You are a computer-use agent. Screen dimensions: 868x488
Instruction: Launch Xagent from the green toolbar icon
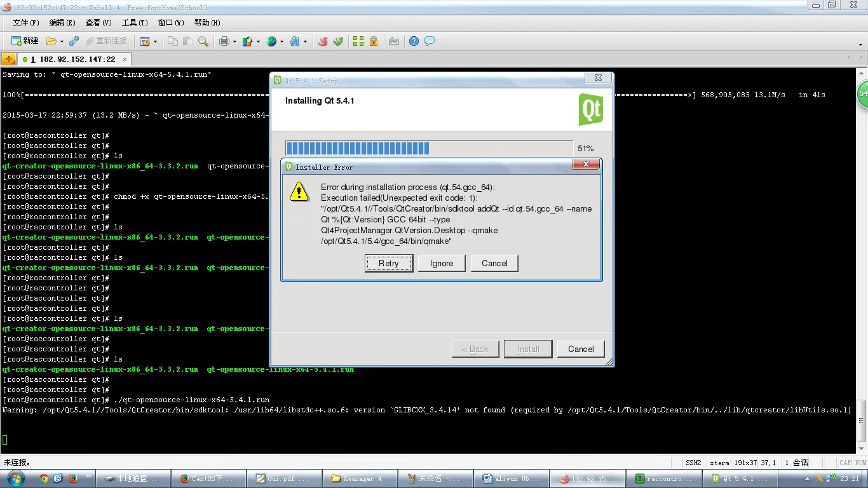338,41
